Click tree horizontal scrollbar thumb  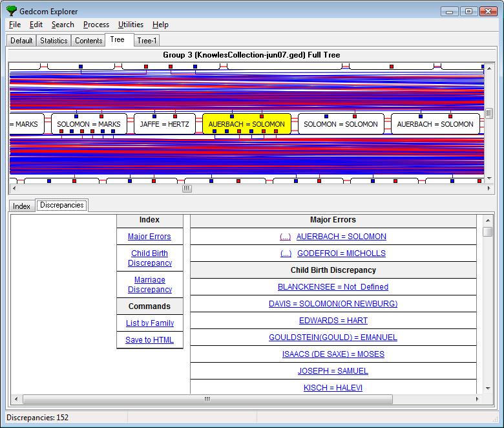pyautogui.click(x=187, y=188)
